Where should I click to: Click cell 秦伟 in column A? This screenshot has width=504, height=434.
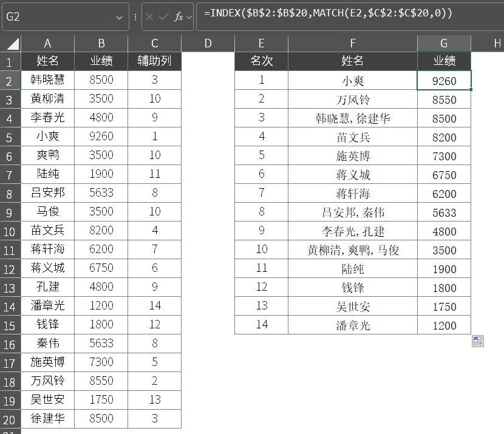click(x=47, y=343)
